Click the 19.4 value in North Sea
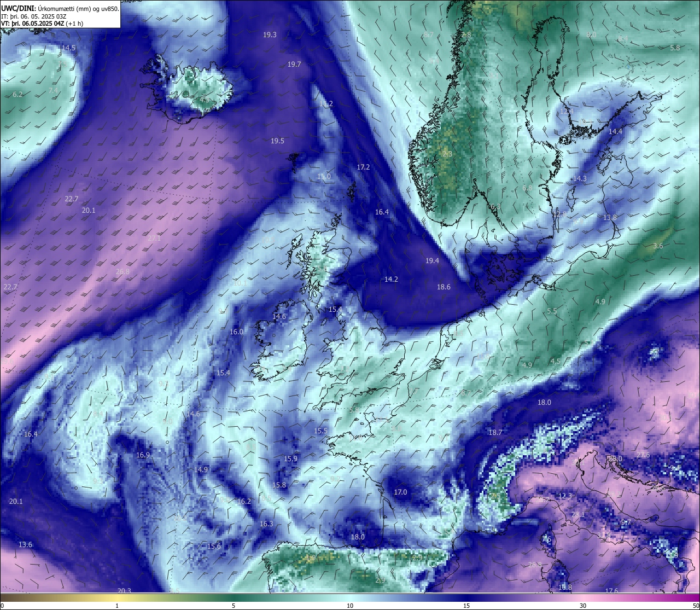The width and height of the screenshot is (700, 610). coord(432,261)
